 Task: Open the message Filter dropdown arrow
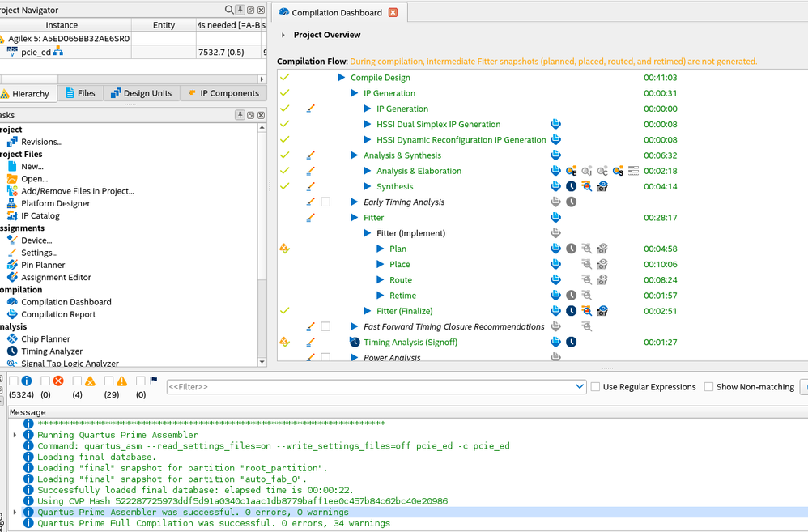coord(579,387)
